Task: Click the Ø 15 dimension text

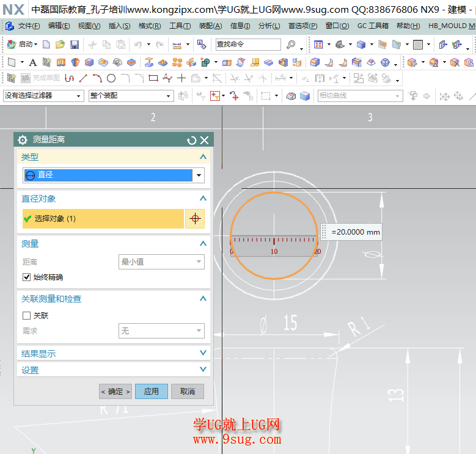Action: (279, 323)
